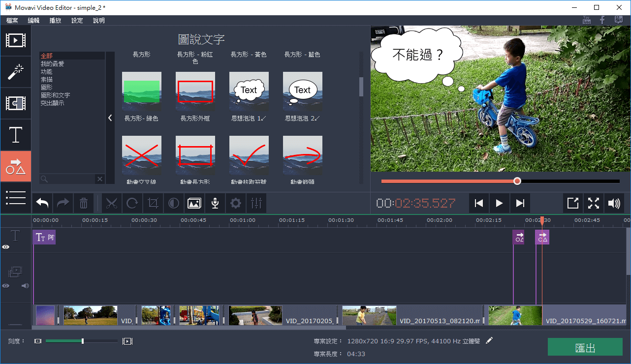Select the magic wand filters tool
631x364 pixels.
coord(16,72)
